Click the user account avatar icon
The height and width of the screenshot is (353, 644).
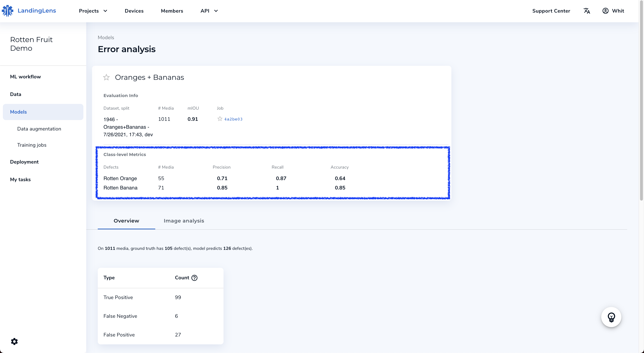(605, 11)
